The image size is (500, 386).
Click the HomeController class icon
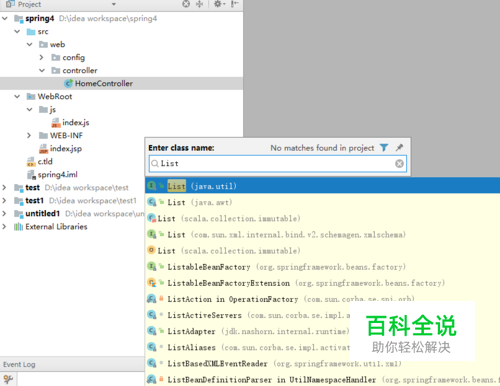pyautogui.click(x=68, y=83)
